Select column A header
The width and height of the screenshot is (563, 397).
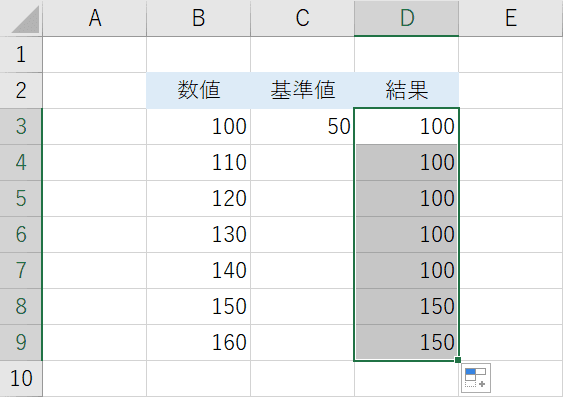(x=95, y=18)
